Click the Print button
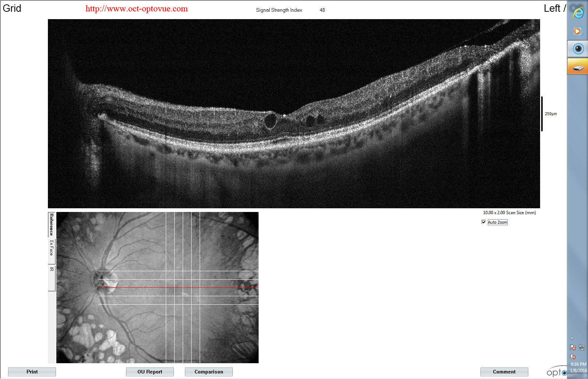588x379 pixels. tap(32, 372)
